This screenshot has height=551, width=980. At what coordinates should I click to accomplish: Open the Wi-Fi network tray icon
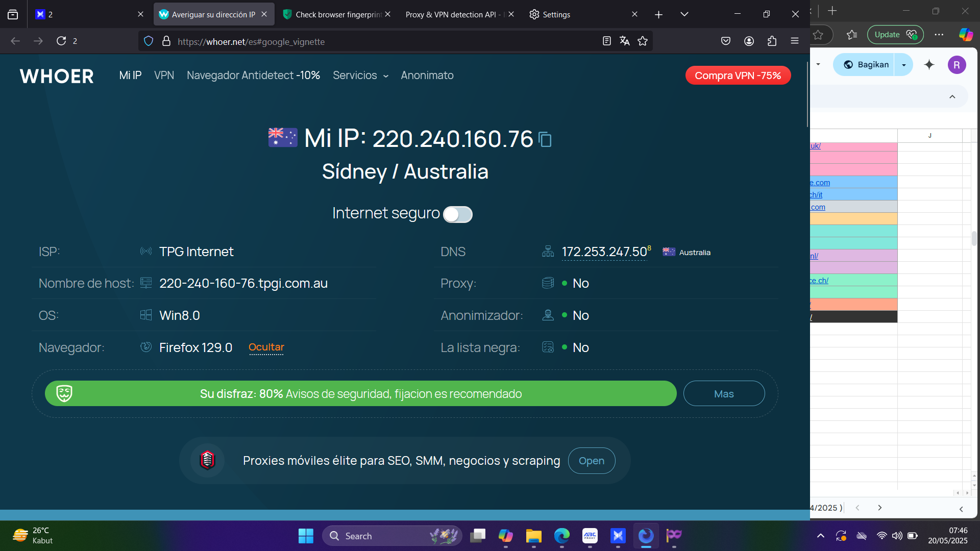pyautogui.click(x=881, y=536)
